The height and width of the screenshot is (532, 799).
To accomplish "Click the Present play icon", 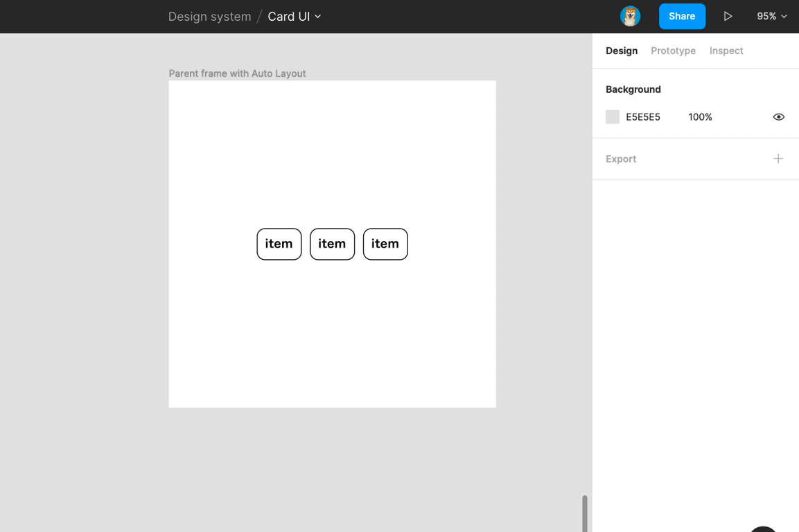I will pyautogui.click(x=728, y=16).
